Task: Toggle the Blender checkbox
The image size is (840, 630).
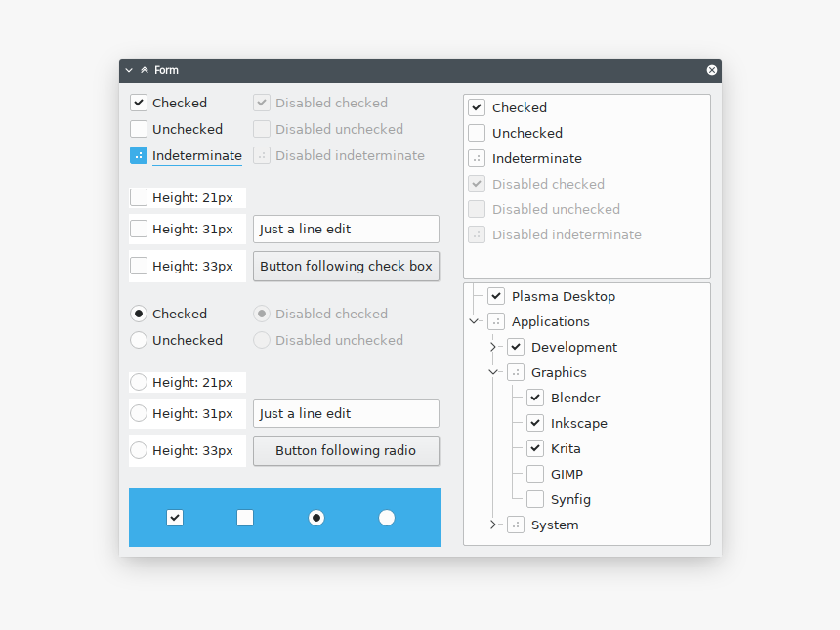Action: (x=535, y=397)
